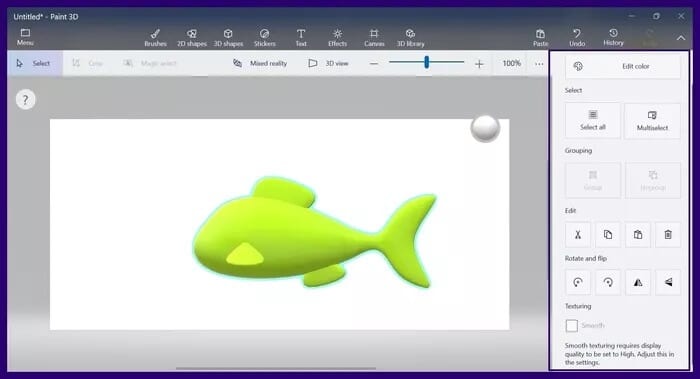700x379 pixels.
Task: Click the 100% zoom value field
Action: click(x=512, y=63)
